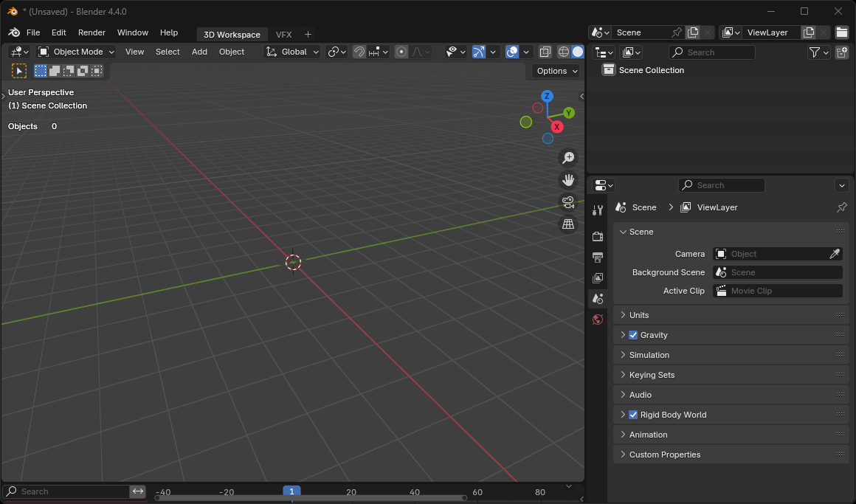Open the Global transform orientation dropdown
This screenshot has height=504, width=856.
292,52
